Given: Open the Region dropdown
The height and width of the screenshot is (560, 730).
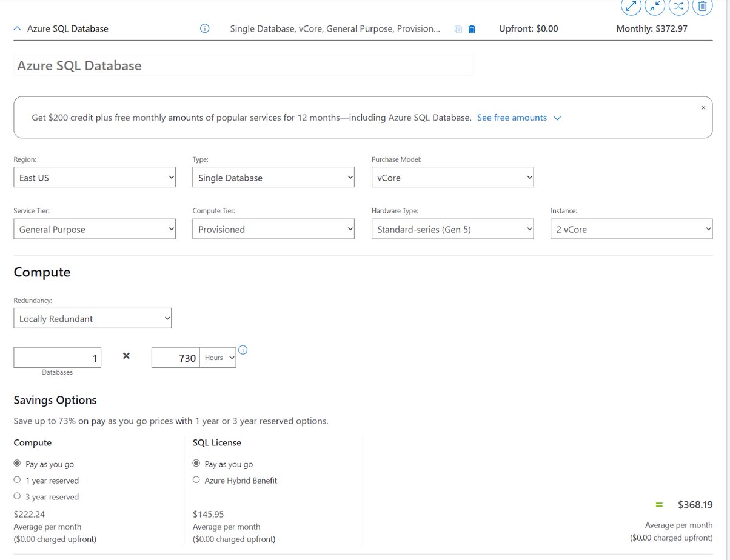Looking at the screenshot, I should (94, 177).
